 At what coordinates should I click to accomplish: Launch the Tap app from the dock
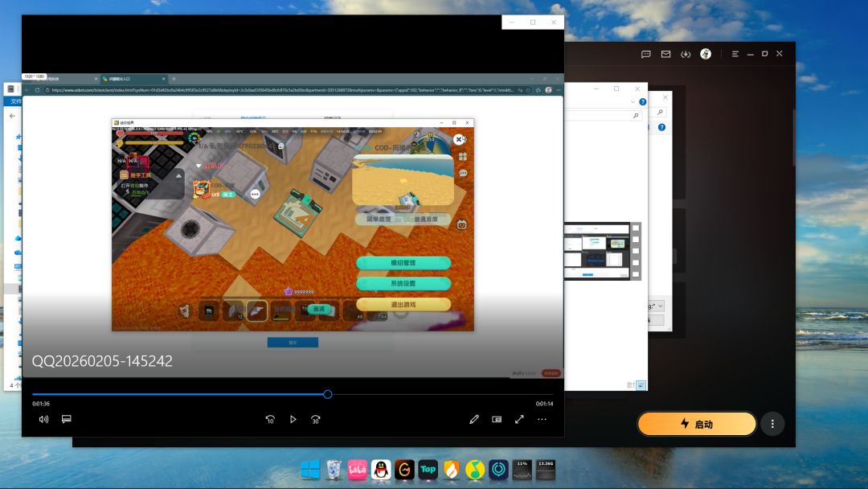428,470
